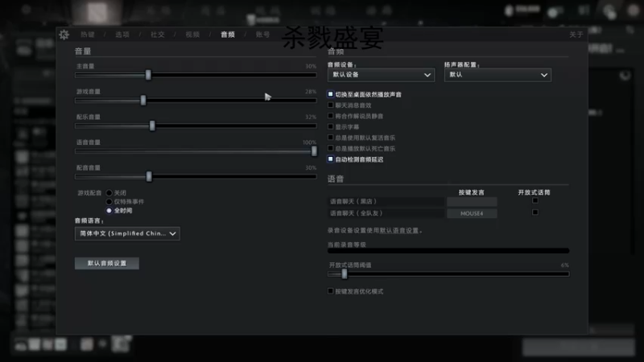Open the 扬声器配置 dropdown
The width and height of the screenshot is (644, 362).
[497, 75]
